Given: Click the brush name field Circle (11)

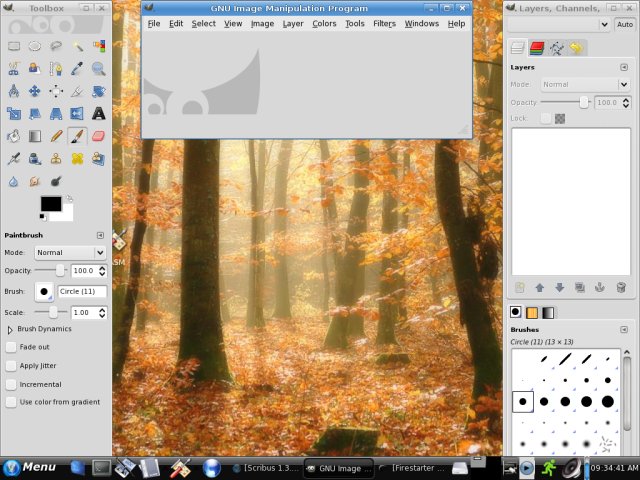Looking at the screenshot, I should tap(82, 292).
